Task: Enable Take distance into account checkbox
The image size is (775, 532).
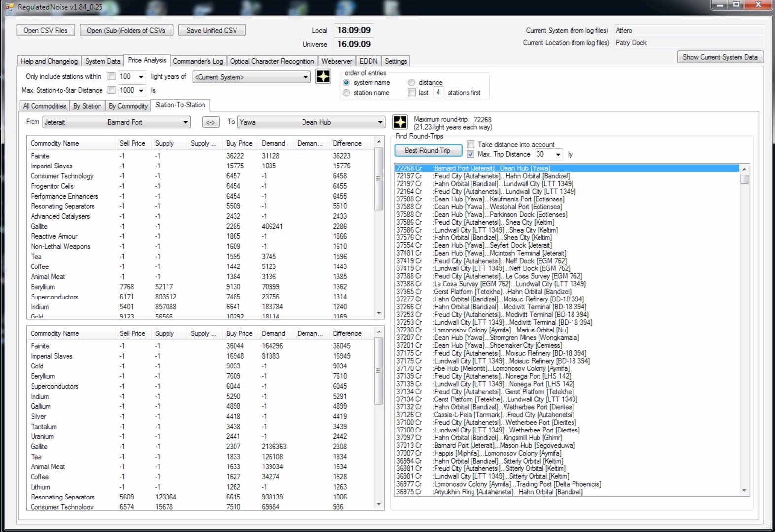Action: pos(471,144)
